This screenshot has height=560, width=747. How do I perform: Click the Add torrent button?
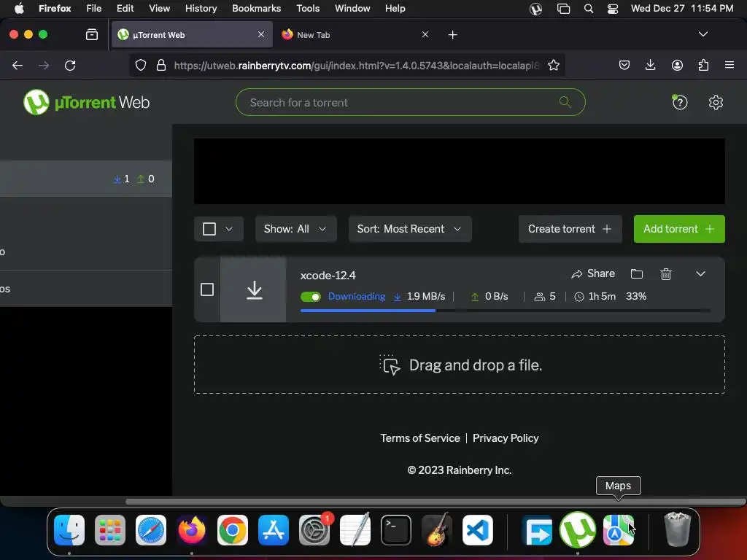tap(679, 229)
